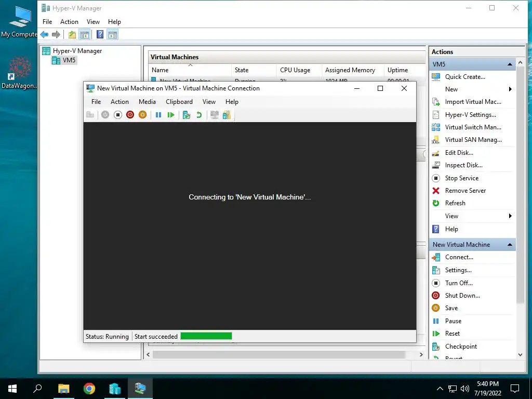Click the orange Save toolbar icon

click(142, 115)
